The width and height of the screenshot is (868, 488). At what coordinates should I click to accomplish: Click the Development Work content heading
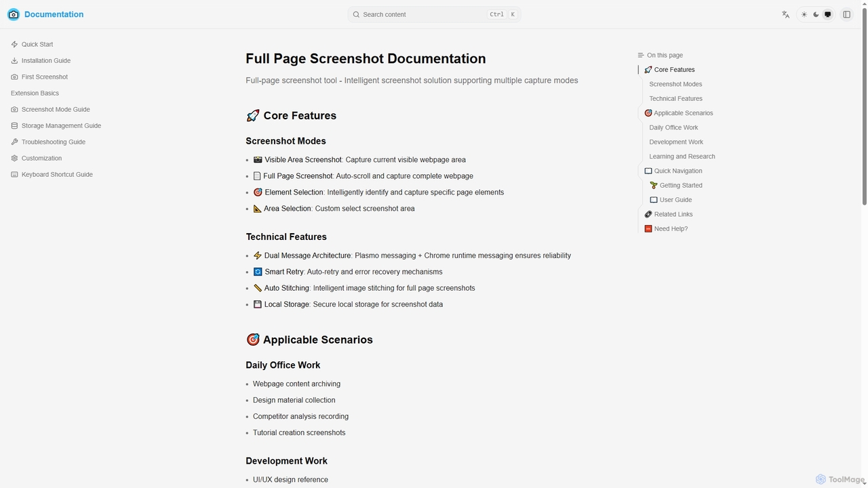pyautogui.click(x=286, y=461)
